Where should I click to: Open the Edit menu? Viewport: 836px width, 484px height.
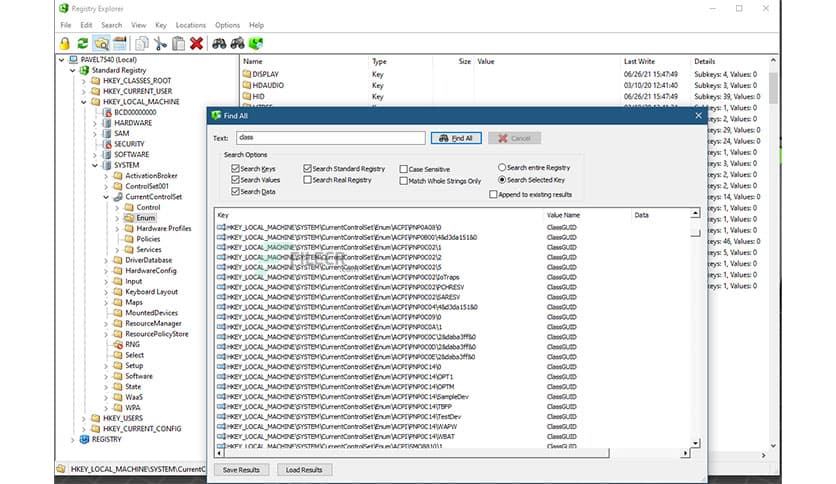86,25
